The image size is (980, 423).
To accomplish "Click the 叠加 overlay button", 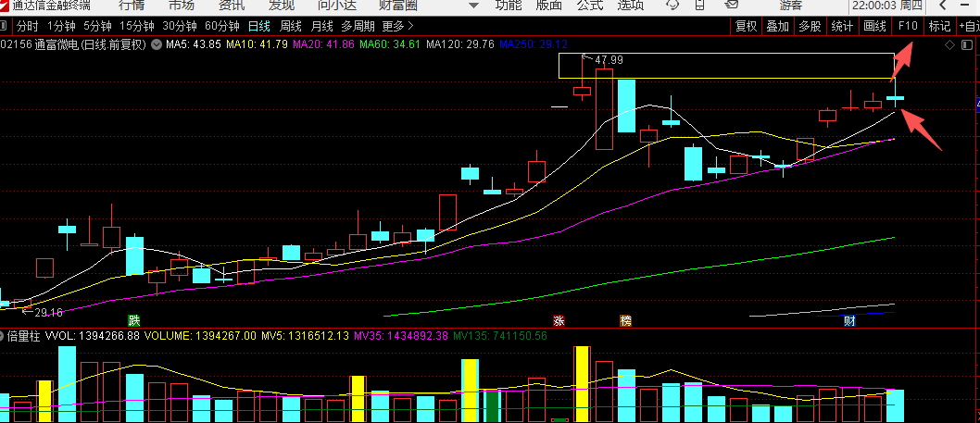I will (x=778, y=26).
